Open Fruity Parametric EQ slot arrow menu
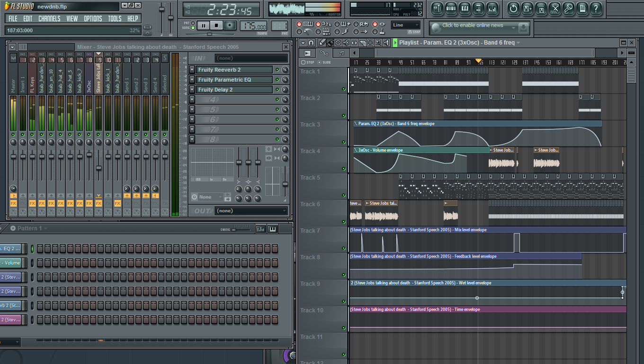 coord(192,80)
